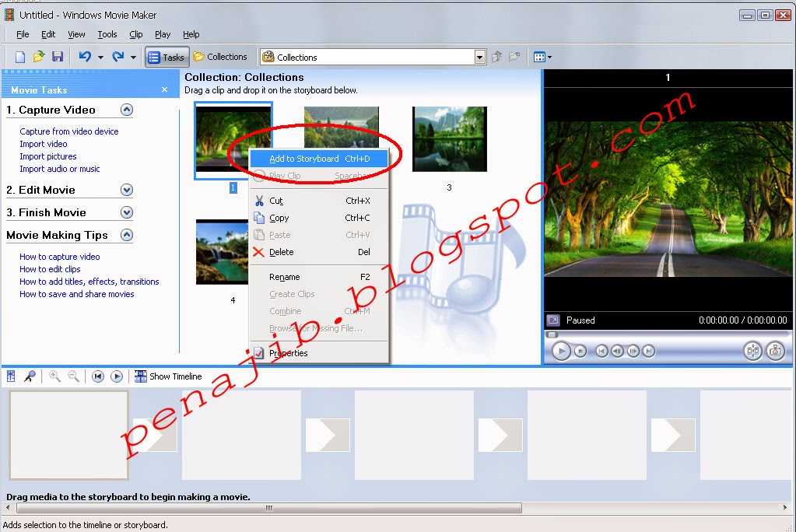This screenshot has width=796, height=532.
Task: Click the Take Picture camera icon
Action: (x=776, y=350)
